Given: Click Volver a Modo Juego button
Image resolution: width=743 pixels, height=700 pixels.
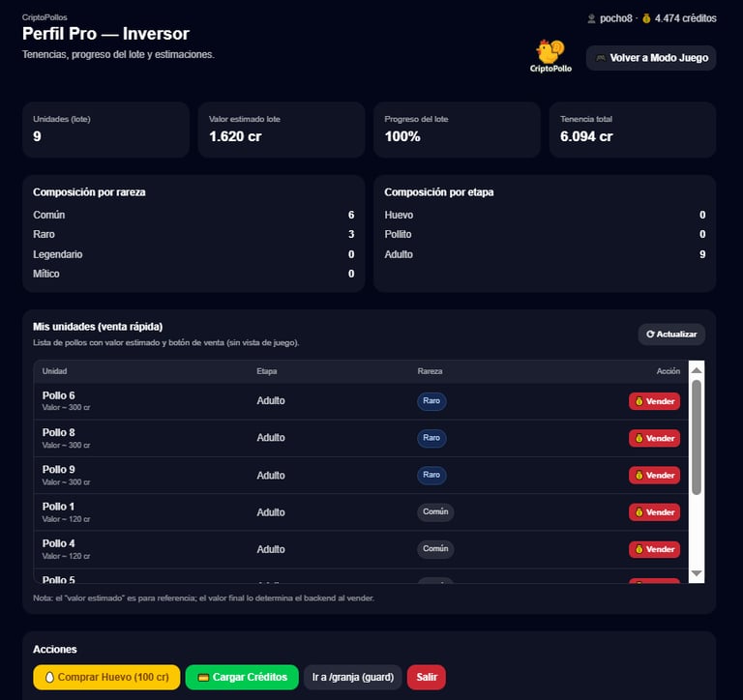Looking at the screenshot, I should [651, 58].
